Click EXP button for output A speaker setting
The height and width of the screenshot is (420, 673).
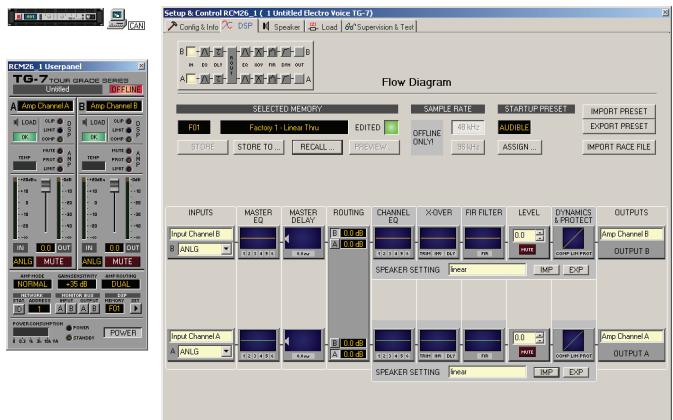(576, 372)
